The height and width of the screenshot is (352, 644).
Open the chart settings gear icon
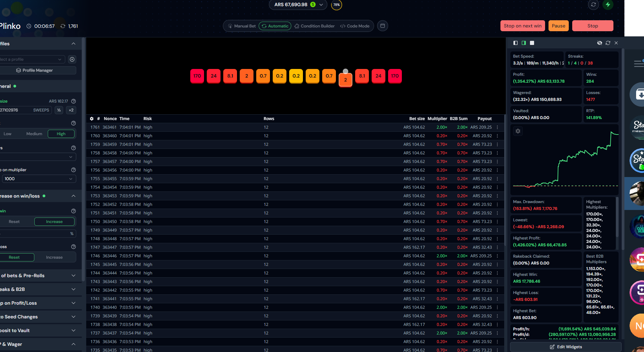tap(518, 131)
